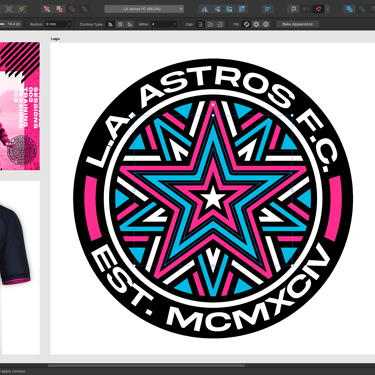The image size is (375, 375).
Task: Select the first Fill option with slash
Action: pos(246,24)
